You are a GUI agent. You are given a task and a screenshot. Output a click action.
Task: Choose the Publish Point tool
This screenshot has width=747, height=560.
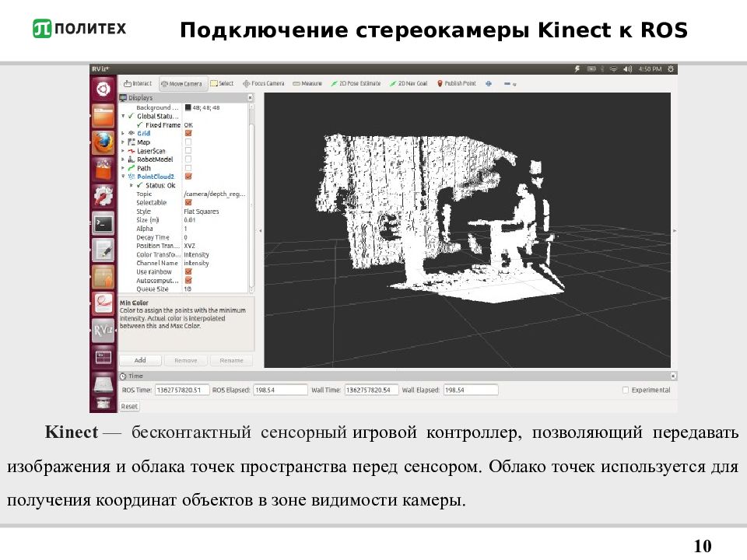pos(457,83)
